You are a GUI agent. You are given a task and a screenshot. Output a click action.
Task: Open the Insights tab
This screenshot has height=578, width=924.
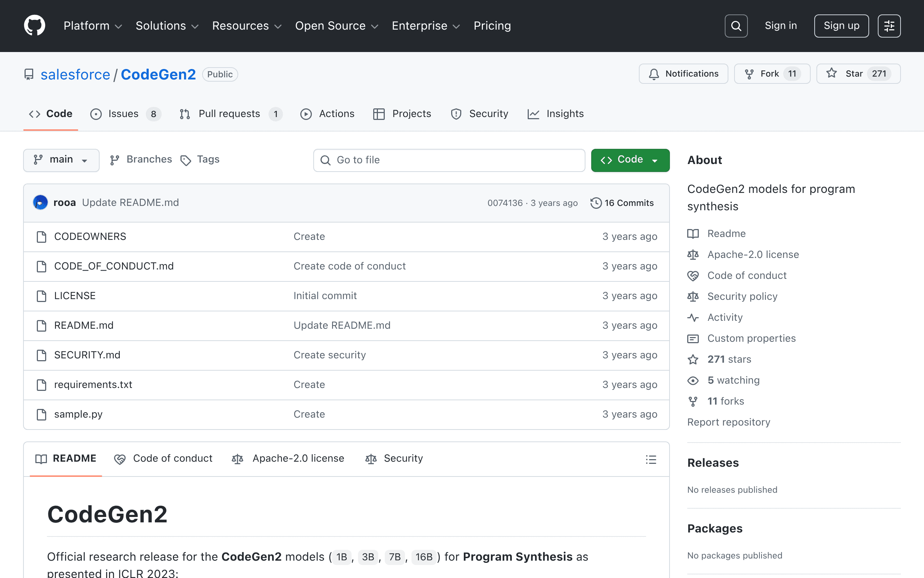pos(555,114)
